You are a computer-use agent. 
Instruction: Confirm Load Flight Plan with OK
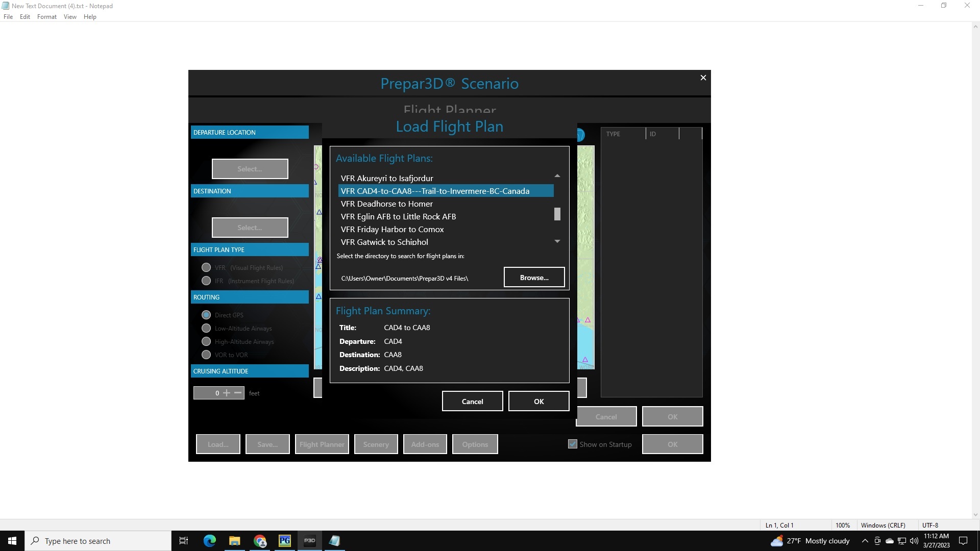pos(538,402)
